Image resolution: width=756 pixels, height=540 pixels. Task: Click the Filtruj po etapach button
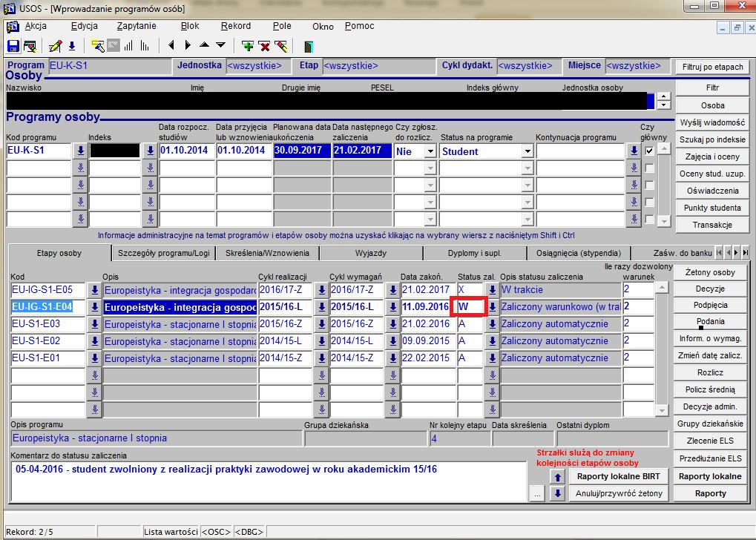pos(713,67)
